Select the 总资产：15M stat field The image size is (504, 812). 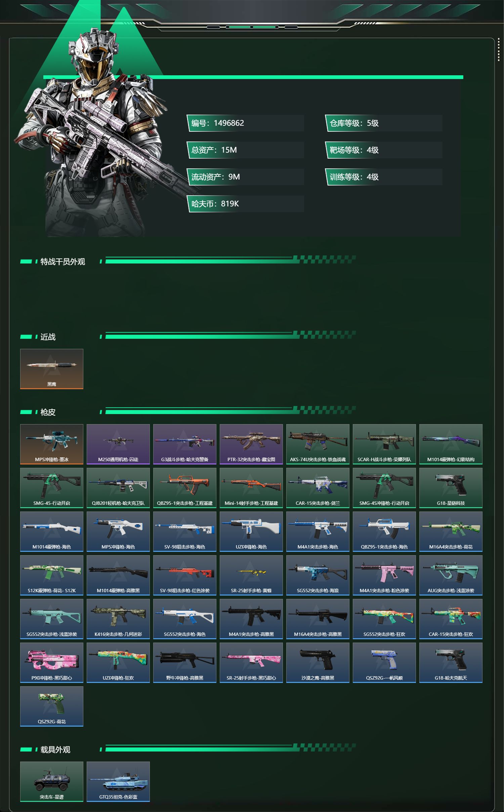246,150
